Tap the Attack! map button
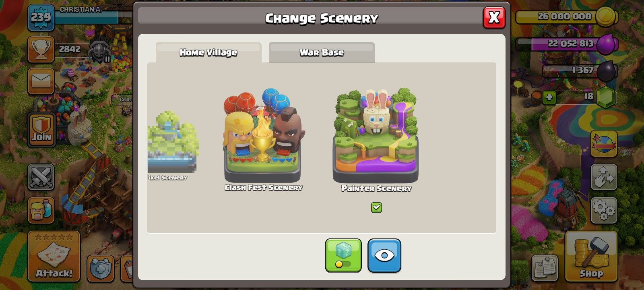Image resolution: width=644 pixels, height=290 pixels. [54, 256]
